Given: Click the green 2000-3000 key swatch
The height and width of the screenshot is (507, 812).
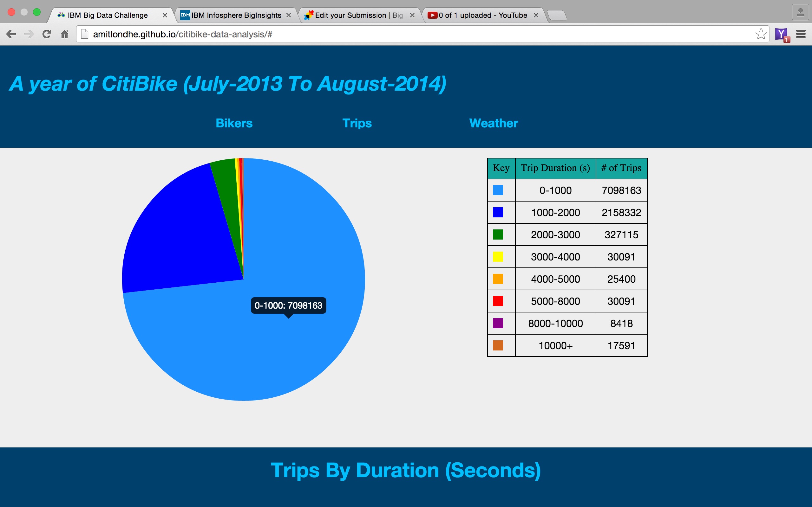Looking at the screenshot, I should click(x=498, y=235).
